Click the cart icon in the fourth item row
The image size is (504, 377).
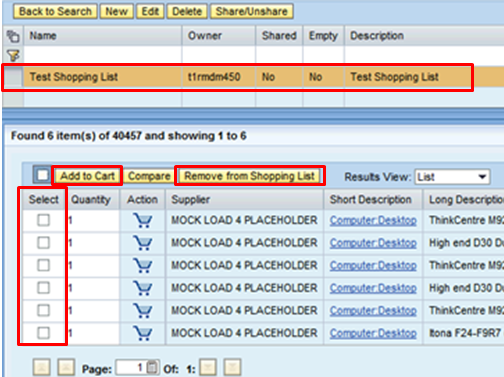pyautogui.click(x=143, y=288)
